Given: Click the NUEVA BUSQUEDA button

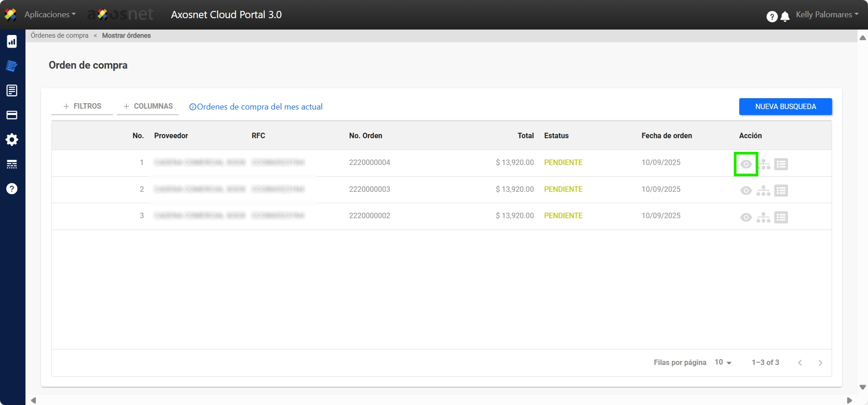Looking at the screenshot, I should point(785,106).
